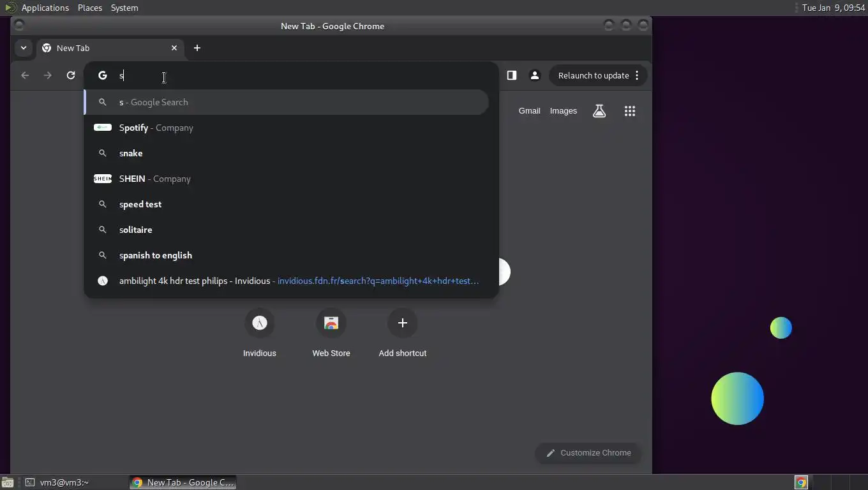Open the Web Store shortcut tile
Viewport: 868px width, 490px height.
331,333
